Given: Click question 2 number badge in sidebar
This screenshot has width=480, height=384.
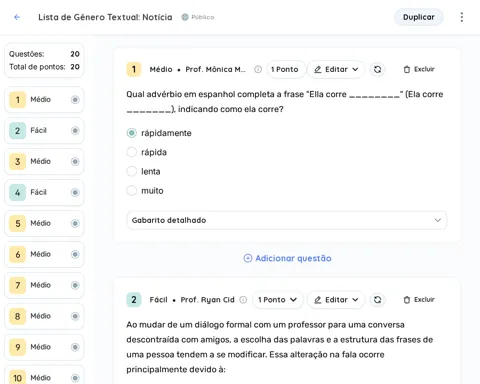Looking at the screenshot, I should [x=18, y=131].
